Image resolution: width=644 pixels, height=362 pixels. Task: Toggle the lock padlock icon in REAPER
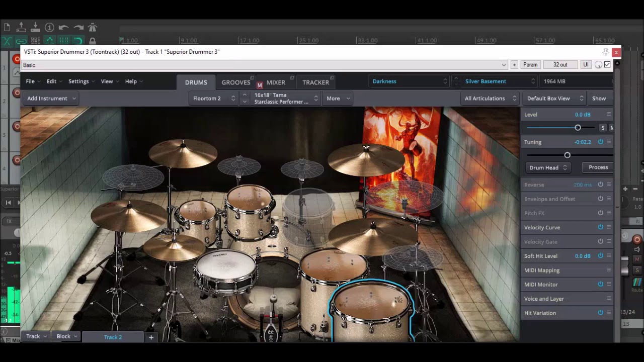pos(93,41)
